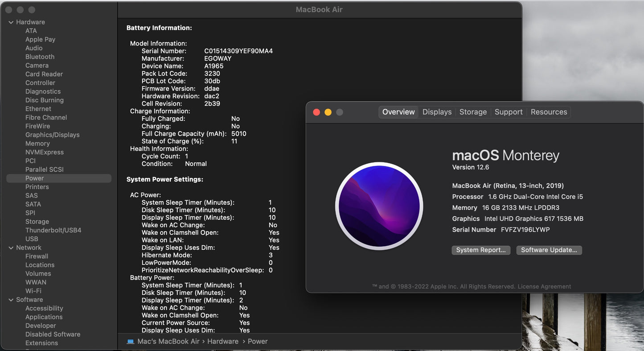The image size is (644, 351).
Task: Select Bluetooth in the Hardware list
Action: coord(40,57)
